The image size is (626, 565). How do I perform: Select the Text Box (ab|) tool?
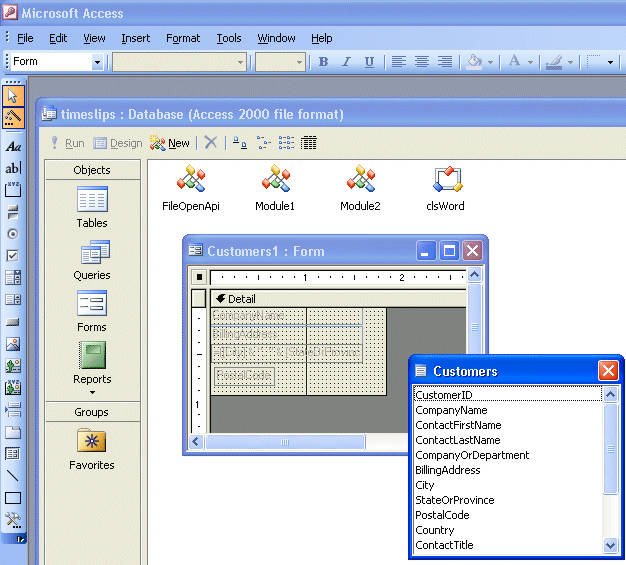(13, 168)
